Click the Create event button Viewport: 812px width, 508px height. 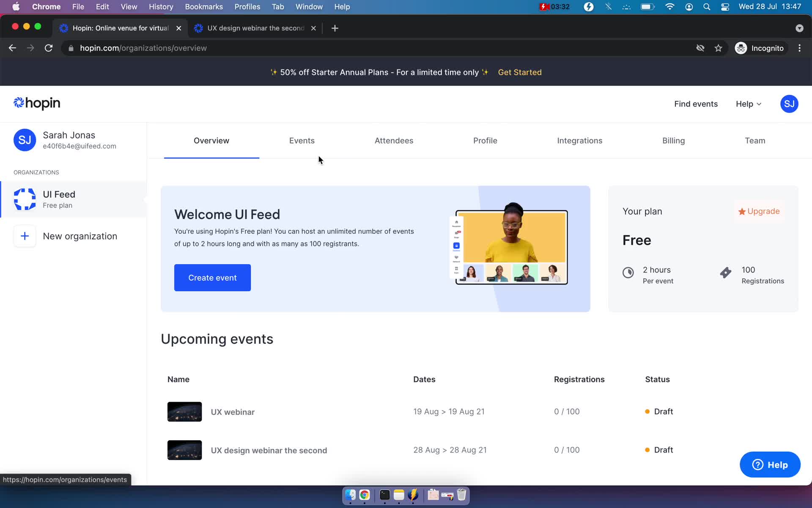[212, 278]
